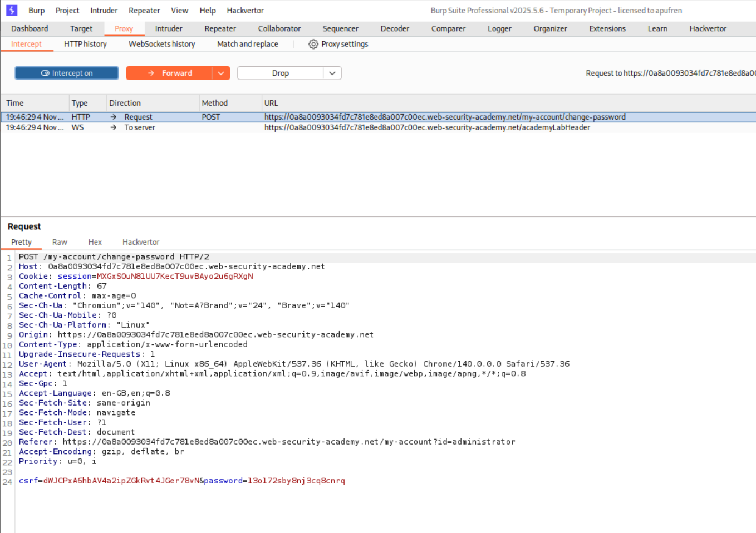
Task: Switch request view to Hex
Action: click(x=95, y=242)
